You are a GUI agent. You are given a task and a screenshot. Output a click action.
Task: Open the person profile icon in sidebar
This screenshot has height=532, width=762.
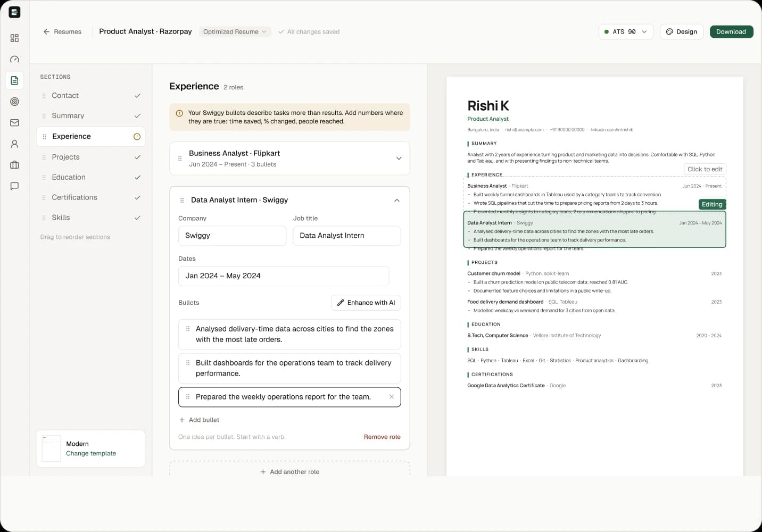14,144
